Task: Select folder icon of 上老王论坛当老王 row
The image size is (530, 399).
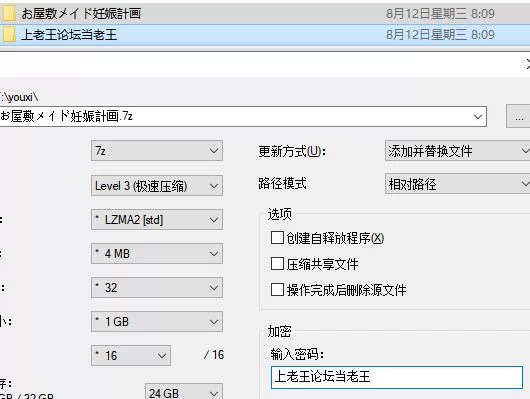Action: pyautogui.click(x=9, y=35)
